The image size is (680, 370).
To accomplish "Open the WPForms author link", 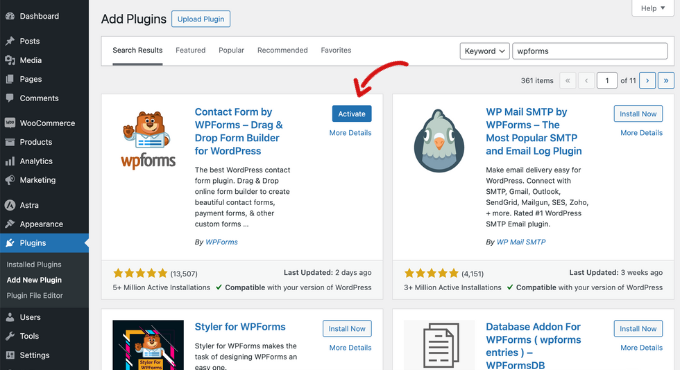I will 221,242.
